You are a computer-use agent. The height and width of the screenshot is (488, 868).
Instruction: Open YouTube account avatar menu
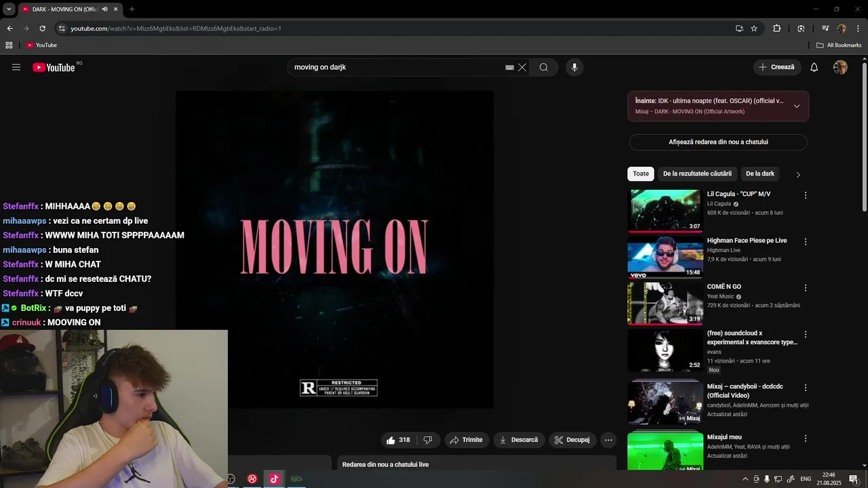coord(840,67)
